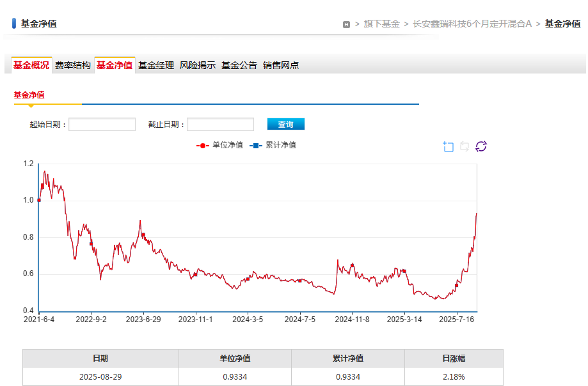This screenshot has width=588, height=386.
Task: Click the 截止日期 input field
Action: point(220,124)
